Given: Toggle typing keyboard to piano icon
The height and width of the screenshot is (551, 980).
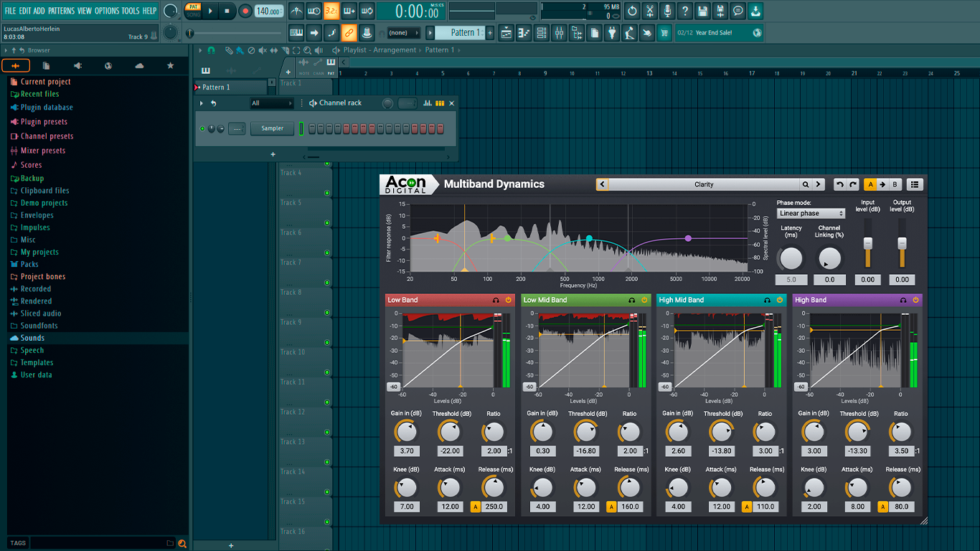Looking at the screenshot, I should point(296,32).
